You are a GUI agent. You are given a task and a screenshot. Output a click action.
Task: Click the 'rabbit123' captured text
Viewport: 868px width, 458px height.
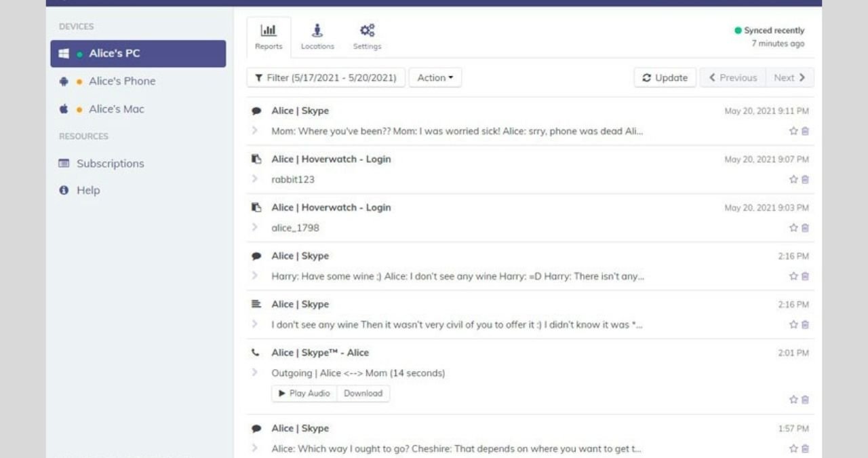[293, 180]
